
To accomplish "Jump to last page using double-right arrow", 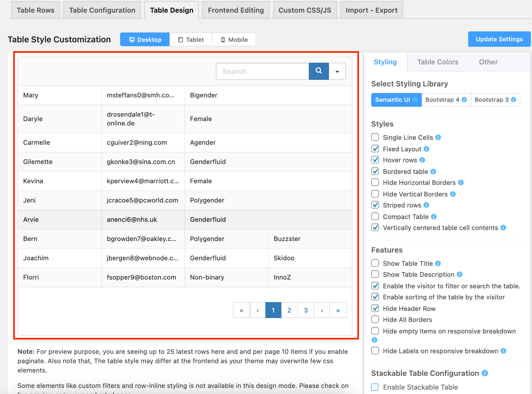I will (x=338, y=310).
